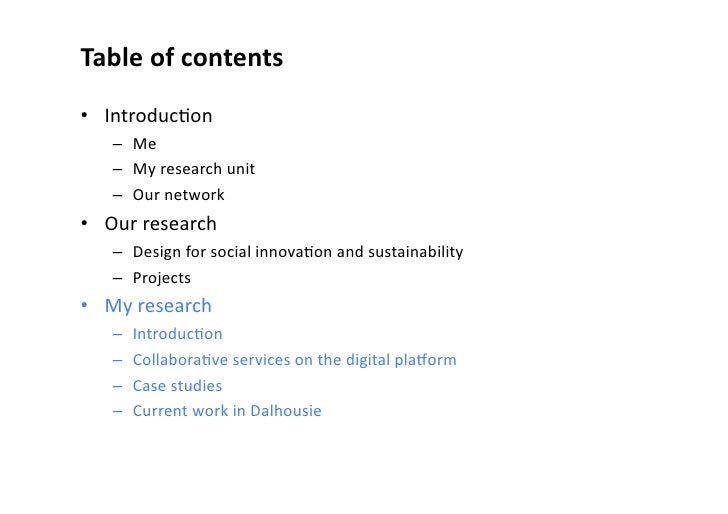Click the 'Table of contents' title

pyautogui.click(x=182, y=58)
